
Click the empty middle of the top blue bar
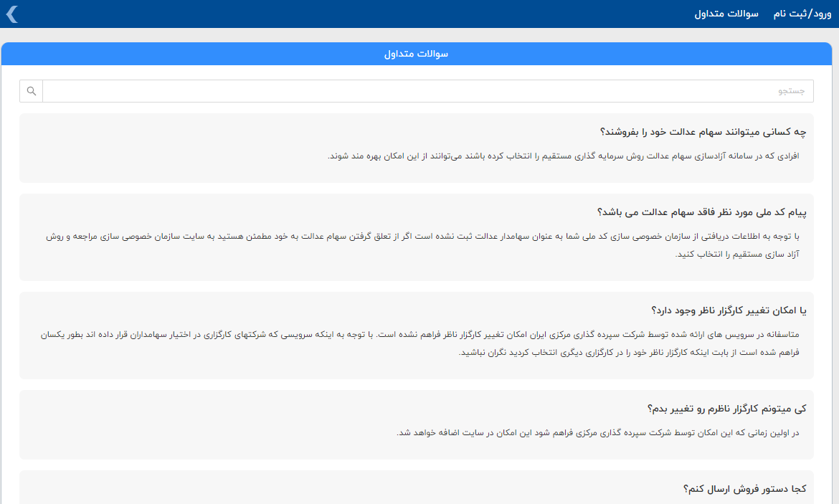(359, 14)
